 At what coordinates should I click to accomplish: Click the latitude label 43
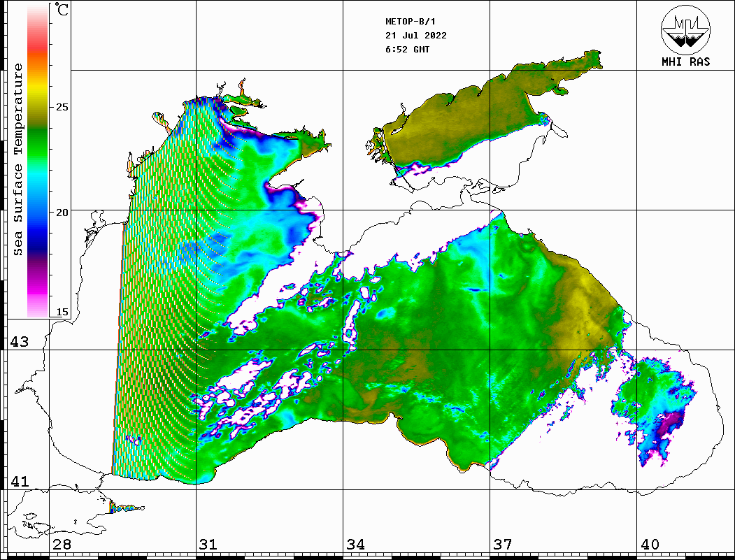pyautogui.click(x=19, y=342)
